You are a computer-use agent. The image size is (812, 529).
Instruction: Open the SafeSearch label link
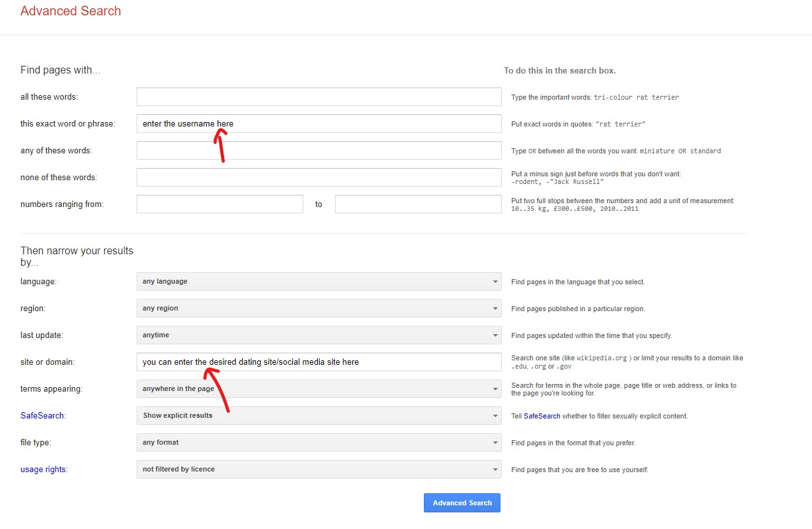point(42,416)
